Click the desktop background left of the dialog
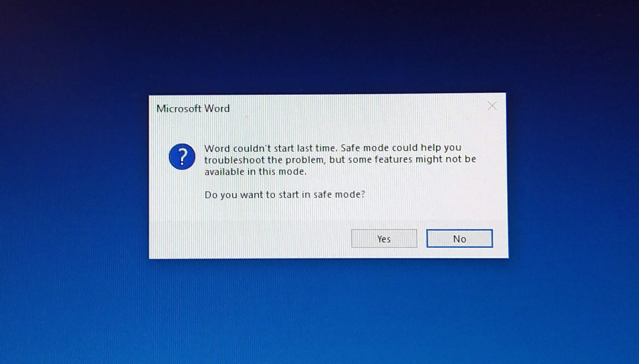This screenshot has height=364, width=639. coord(74,176)
